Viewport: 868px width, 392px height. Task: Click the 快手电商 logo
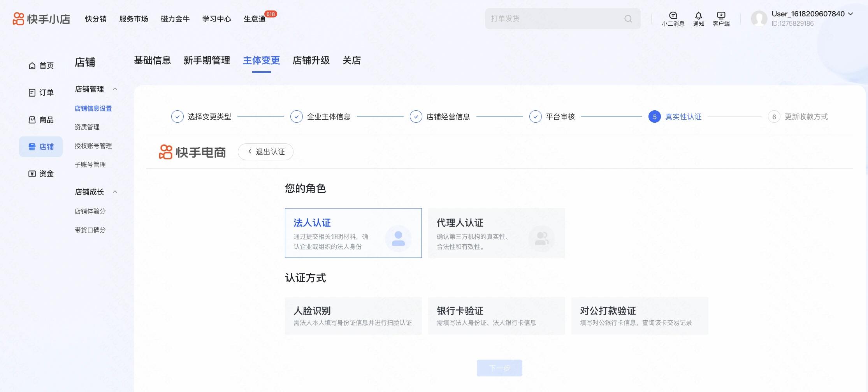pyautogui.click(x=192, y=152)
